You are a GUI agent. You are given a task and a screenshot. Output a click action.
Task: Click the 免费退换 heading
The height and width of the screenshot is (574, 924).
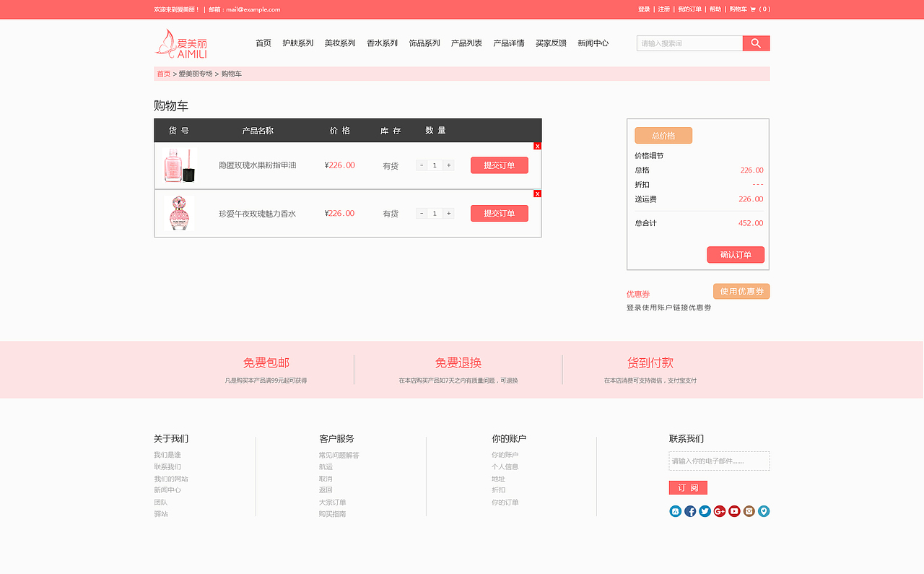(x=458, y=363)
